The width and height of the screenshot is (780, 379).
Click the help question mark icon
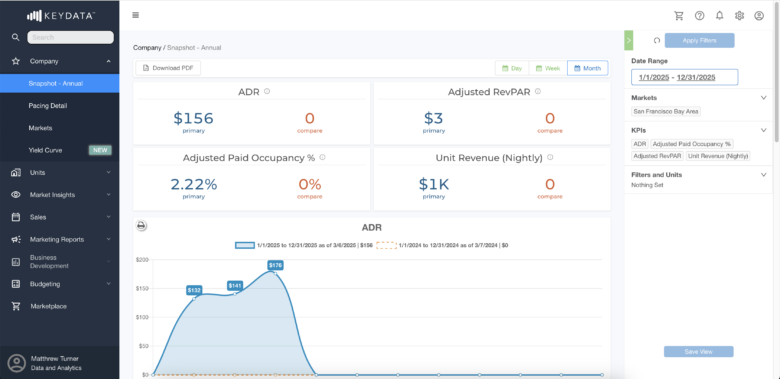(x=699, y=15)
